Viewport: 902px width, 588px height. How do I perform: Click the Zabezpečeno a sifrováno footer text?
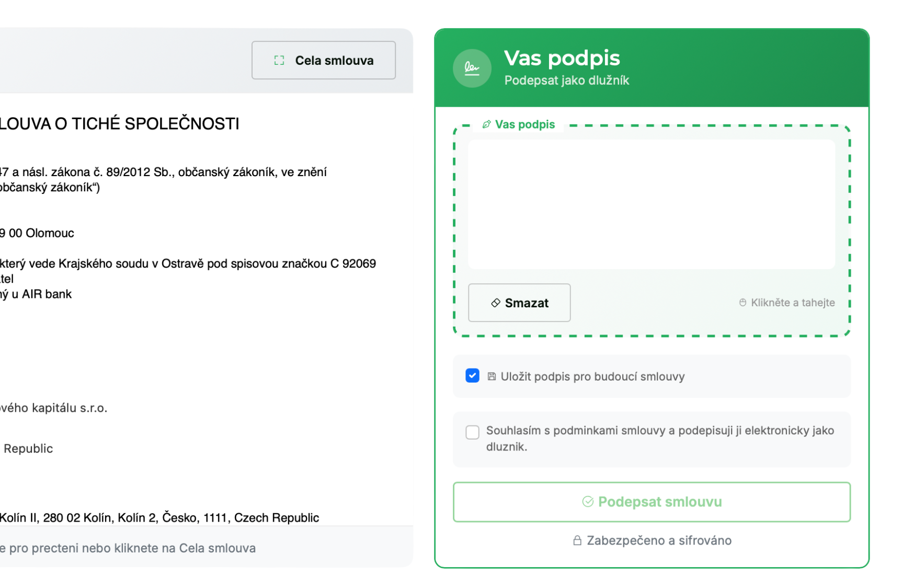pos(659,540)
